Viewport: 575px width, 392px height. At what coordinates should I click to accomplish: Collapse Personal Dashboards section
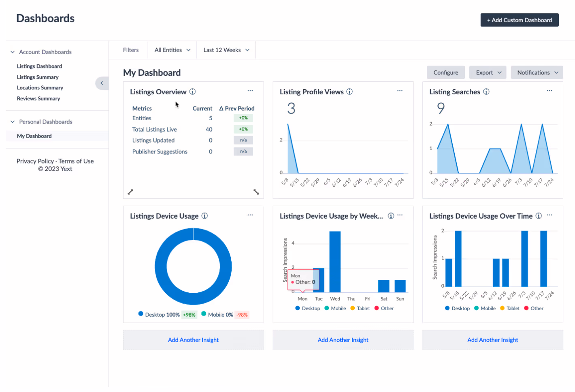click(13, 121)
